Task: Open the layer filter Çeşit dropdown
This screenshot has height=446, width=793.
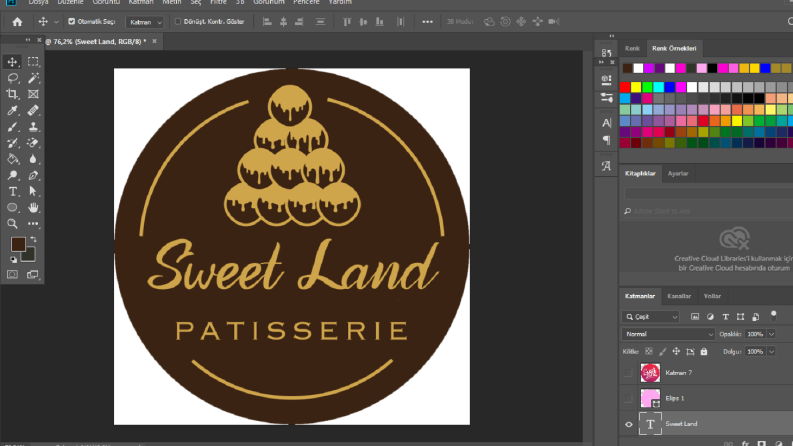Action: click(x=650, y=317)
